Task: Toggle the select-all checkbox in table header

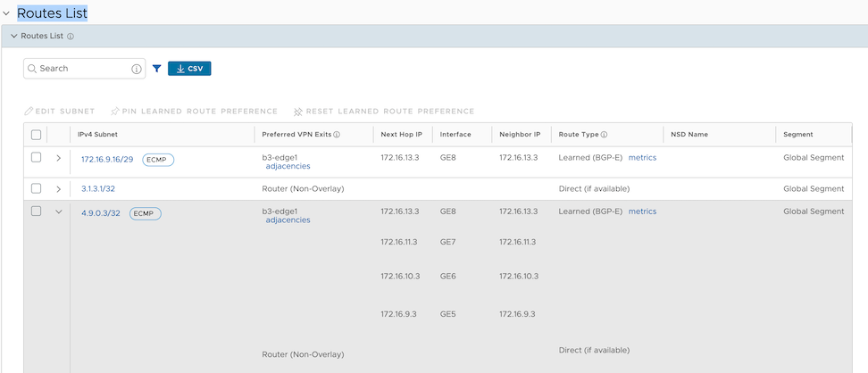Action: [36, 135]
